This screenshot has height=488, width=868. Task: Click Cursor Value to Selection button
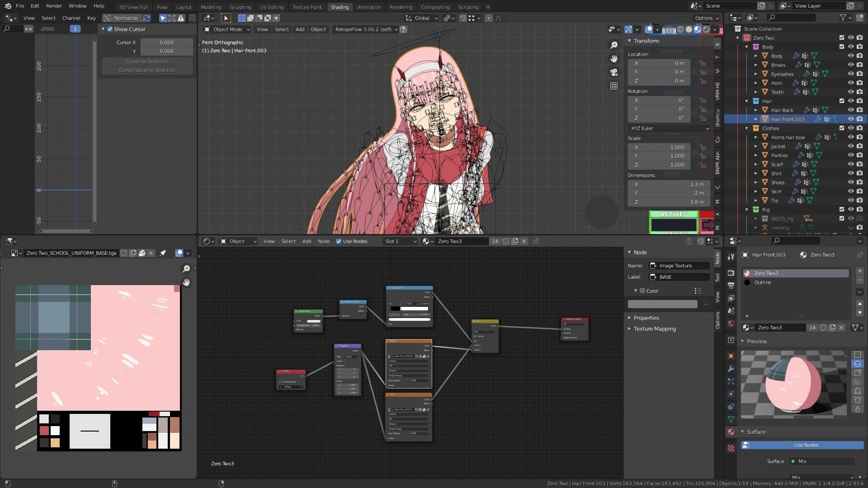pos(147,70)
